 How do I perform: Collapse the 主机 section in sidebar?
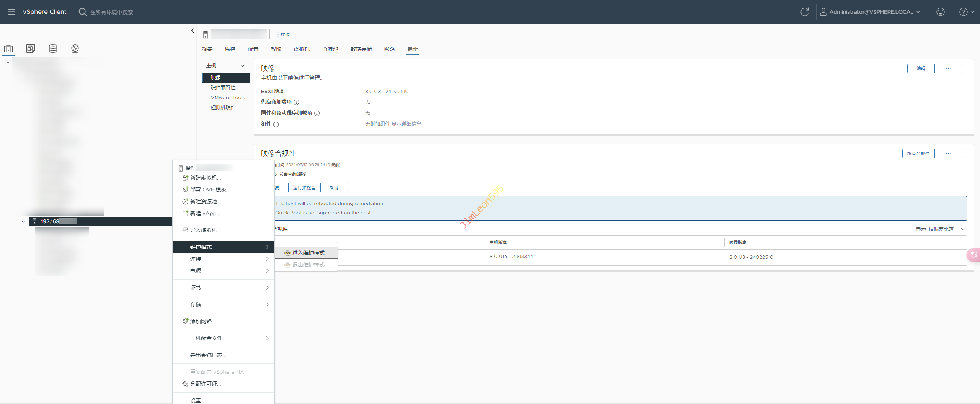242,66
